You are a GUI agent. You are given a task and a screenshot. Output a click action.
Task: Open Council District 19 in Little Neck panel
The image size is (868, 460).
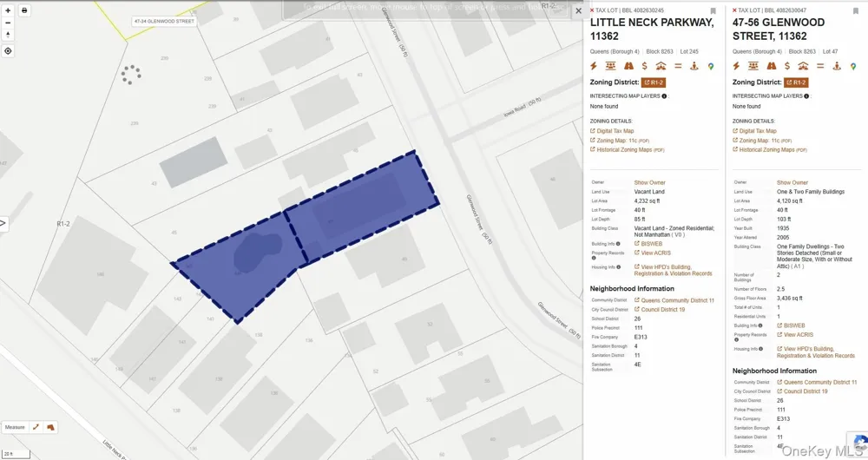click(660, 310)
